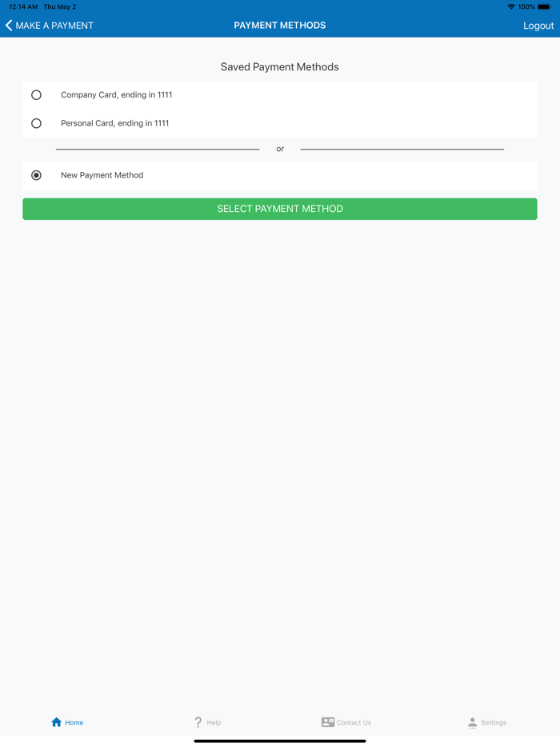This screenshot has width=560, height=747.
Task: Open Help via the question mark icon
Action: coord(198,722)
